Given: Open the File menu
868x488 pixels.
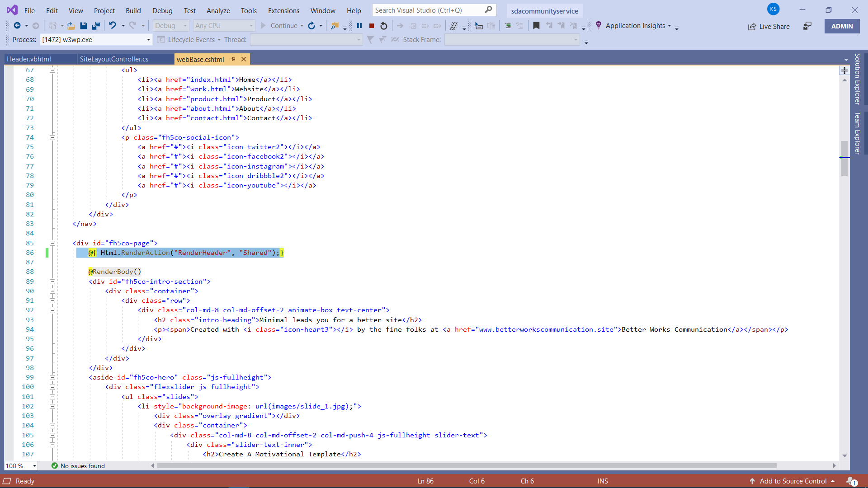Looking at the screenshot, I should pyautogui.click(x=29, y=10).
